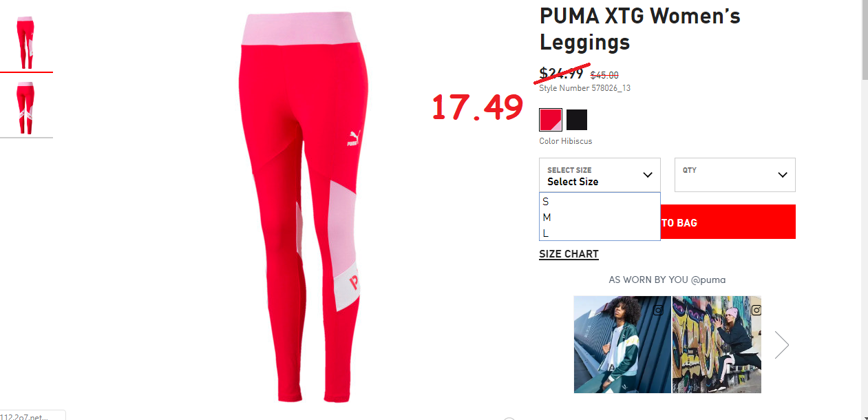This screenshot has height=420, width=868.
Task: Select the second leggings side-view thumbnail
Action: pyautogui.click(x=26, y=108)
